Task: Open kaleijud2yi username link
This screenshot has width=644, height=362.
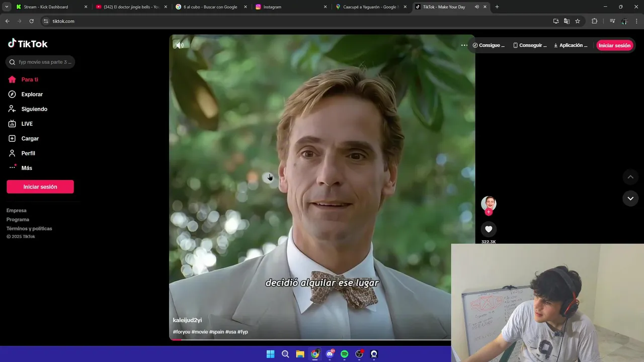Action: coord(187,320)
